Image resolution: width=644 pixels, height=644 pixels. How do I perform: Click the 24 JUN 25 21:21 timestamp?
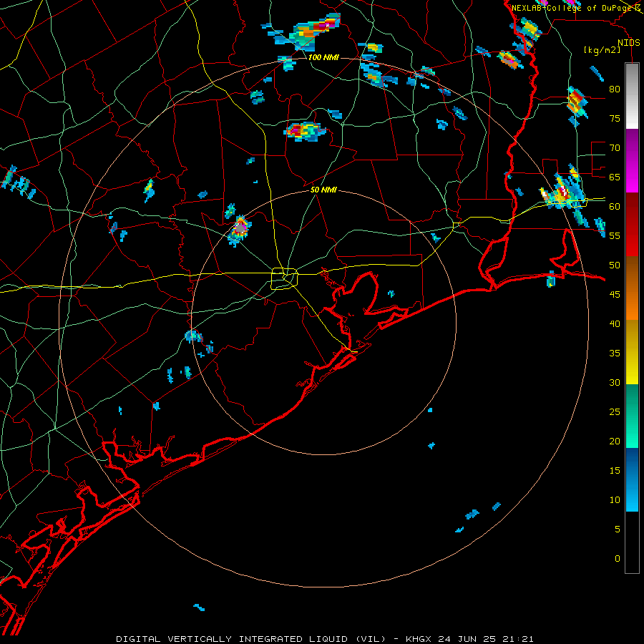pyautogui.click(x=486, y=639)
